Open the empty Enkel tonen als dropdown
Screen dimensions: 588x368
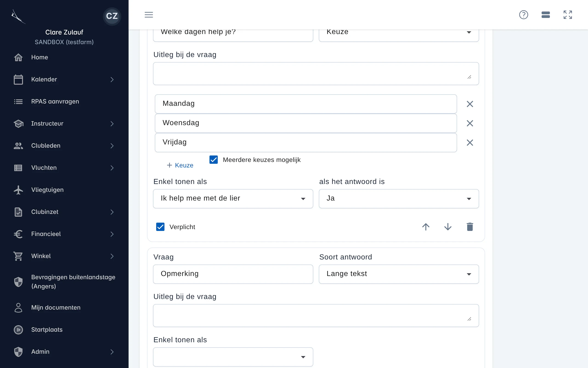[x=233, y=356]
